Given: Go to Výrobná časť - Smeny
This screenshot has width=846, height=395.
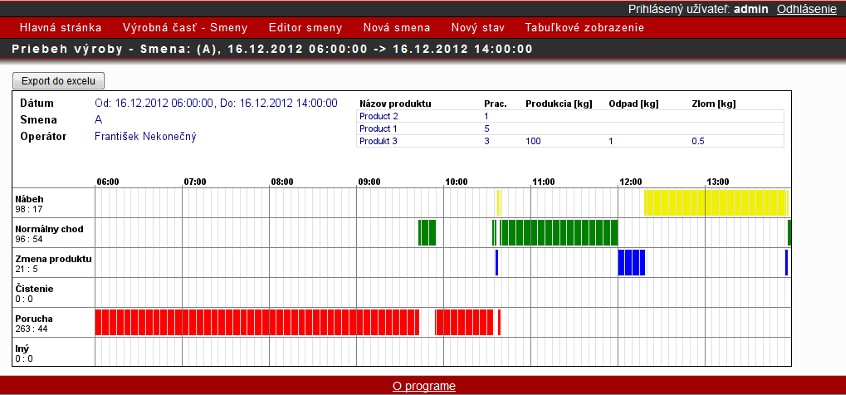Looking at the screenshot, I should (185, 28).
